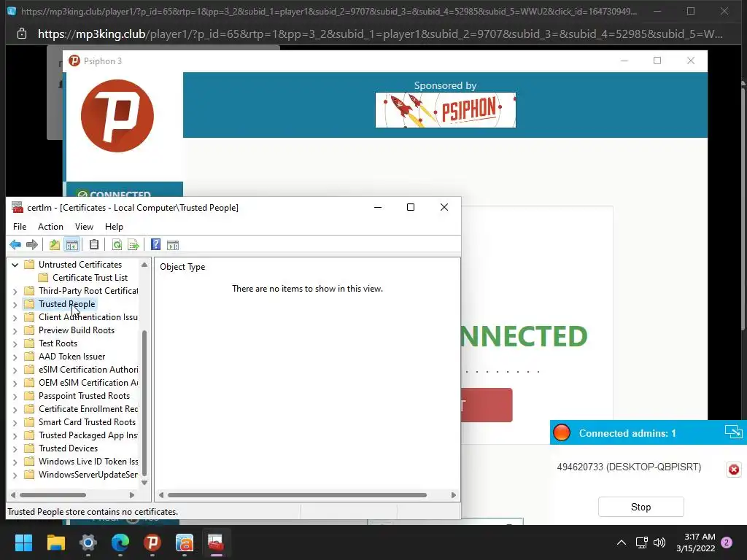The width and height of the screenshot is (747, 560).
Task: Click the certlm title bar app icon
Action: (x=18, y=207)
